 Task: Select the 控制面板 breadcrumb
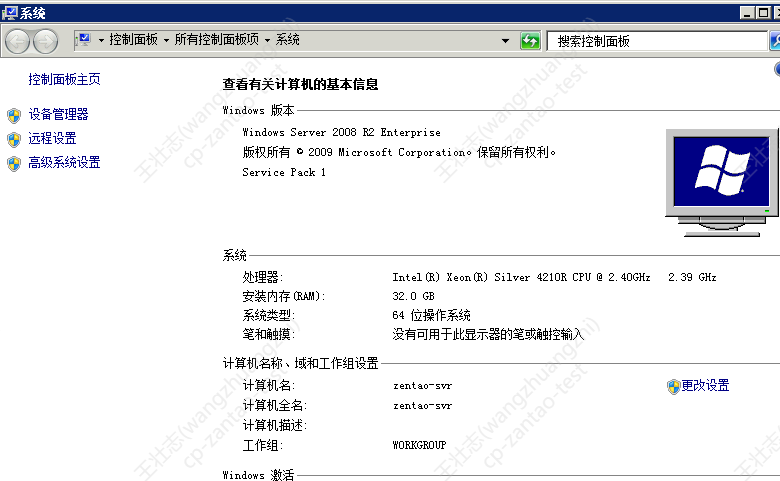point(133,39)
